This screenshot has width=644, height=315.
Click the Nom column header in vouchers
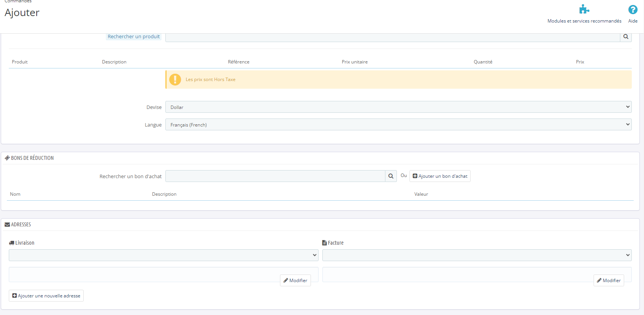coord(15,194)
